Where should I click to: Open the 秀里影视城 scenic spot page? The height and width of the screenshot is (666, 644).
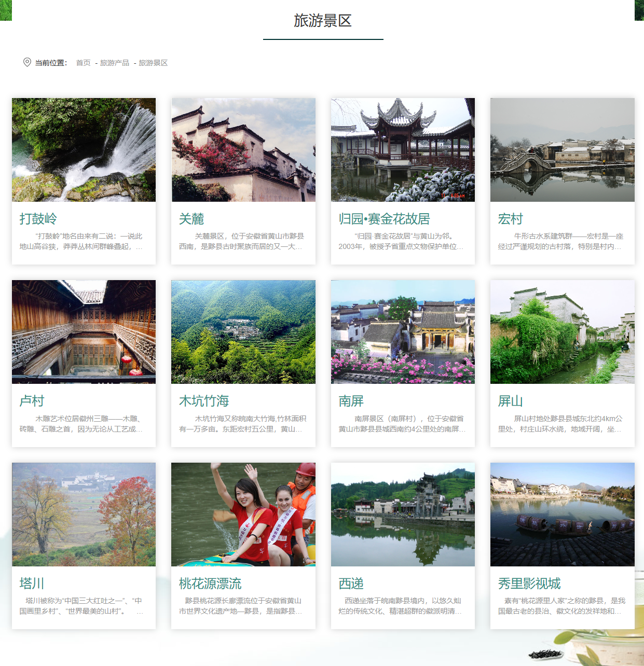529,583
